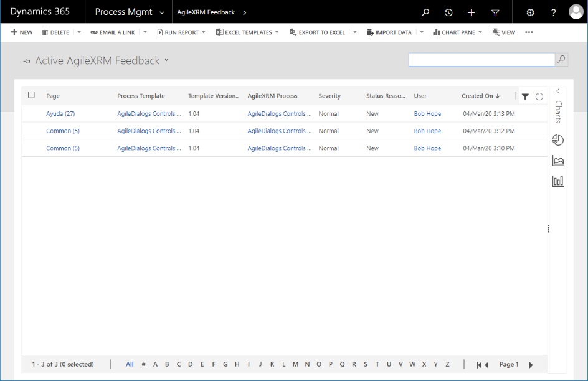The image size is (588, 381).
Task: Click the quick create plus icon
Action: click(x=472, y=12)
